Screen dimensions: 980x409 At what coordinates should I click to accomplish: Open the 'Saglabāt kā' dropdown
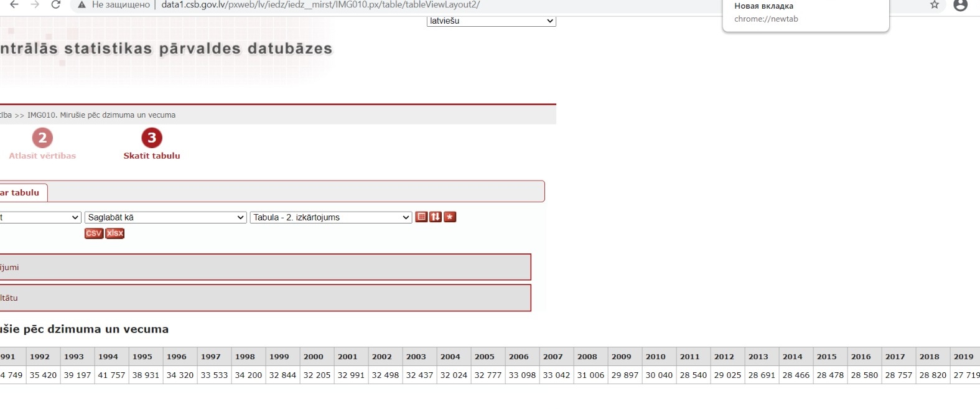click(x=166, y=217)
